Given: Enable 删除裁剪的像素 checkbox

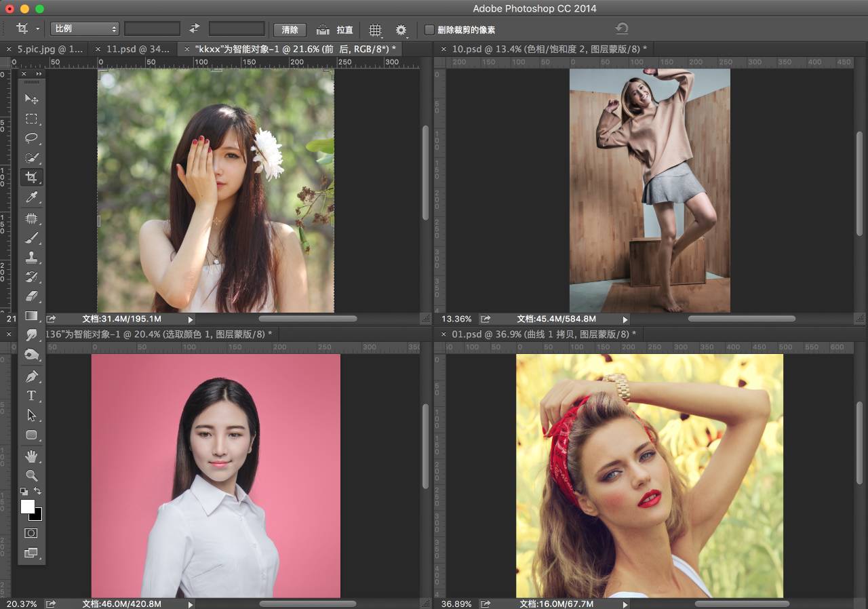Looking at the screenshot, I should (x=429, y=30).
